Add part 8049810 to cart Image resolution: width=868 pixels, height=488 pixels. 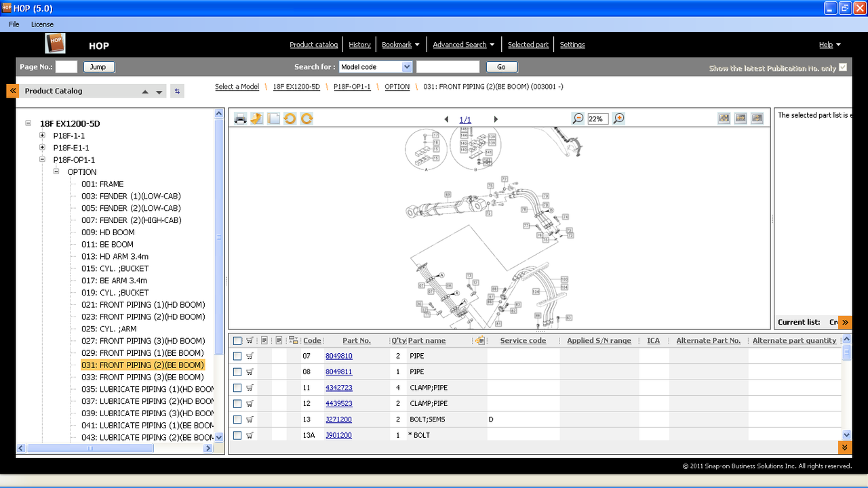250,356
